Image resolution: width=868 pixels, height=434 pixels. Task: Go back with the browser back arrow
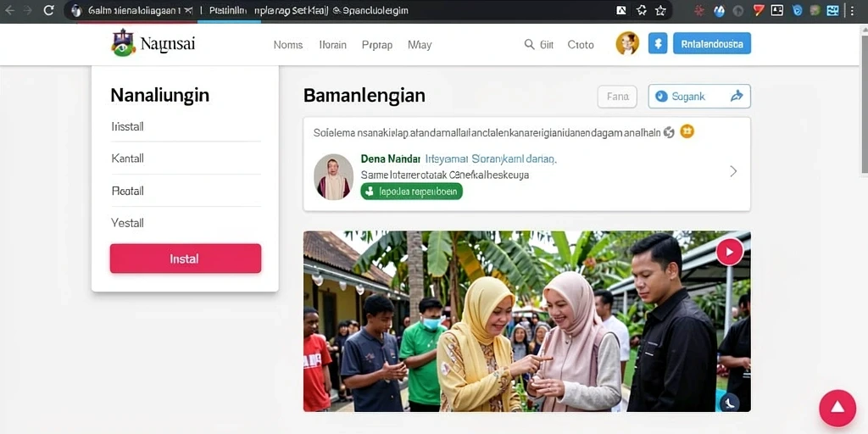9,10
